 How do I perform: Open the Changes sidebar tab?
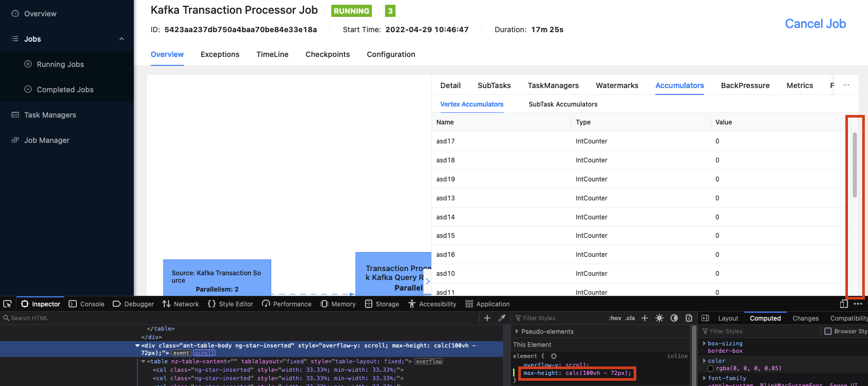(805, 318)
